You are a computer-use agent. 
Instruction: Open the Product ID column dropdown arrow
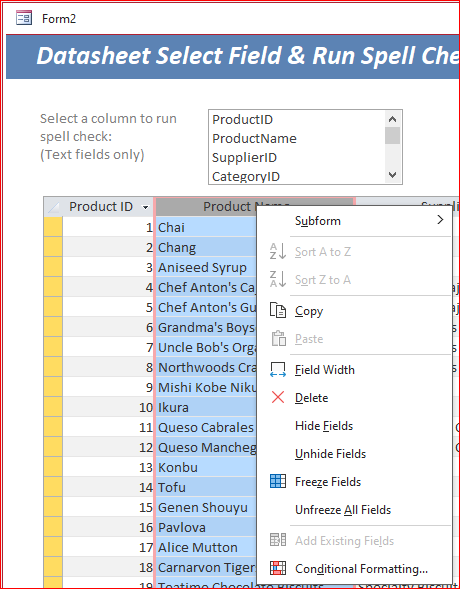click(145, 207)
